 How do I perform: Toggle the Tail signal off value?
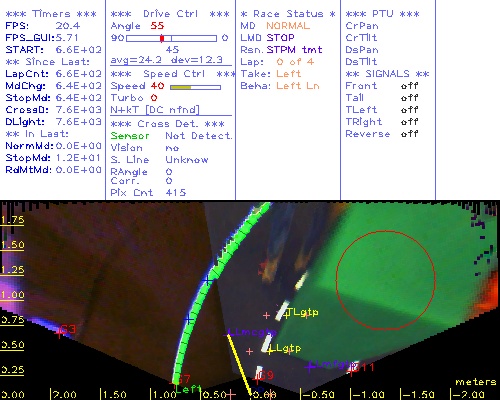click(410, 98)
